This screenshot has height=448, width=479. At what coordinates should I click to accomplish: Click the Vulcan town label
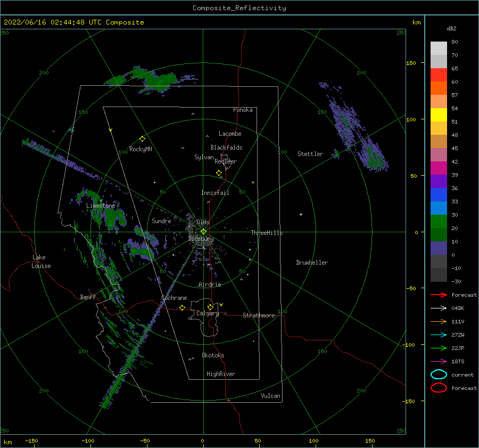[x=270, y=396]
